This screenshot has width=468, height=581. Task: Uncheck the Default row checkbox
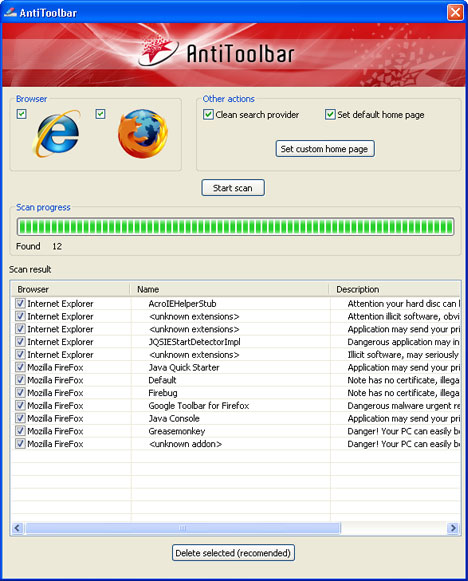pyautogui.click(x=20, y=380)
